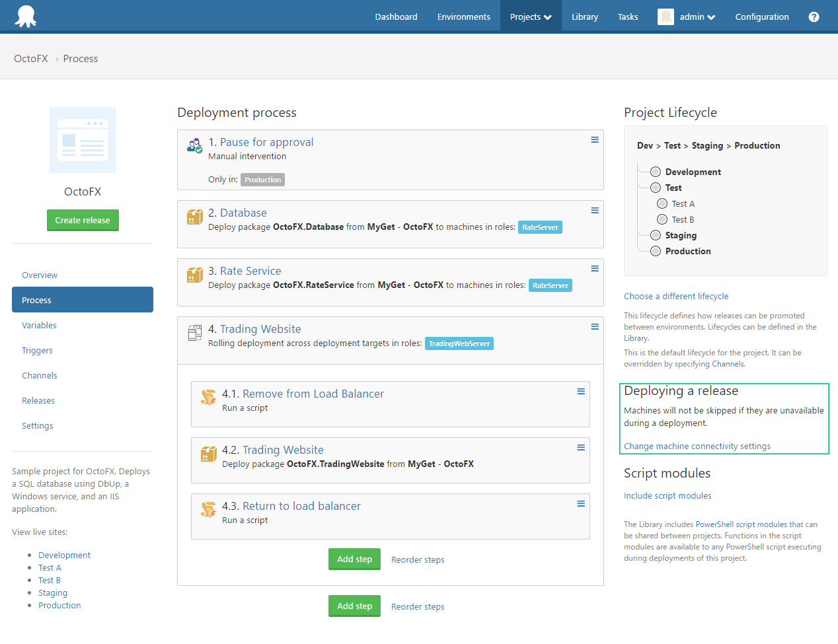838x644 pixels.
Task: Select the Test A radio button
Action: point(662,203)
